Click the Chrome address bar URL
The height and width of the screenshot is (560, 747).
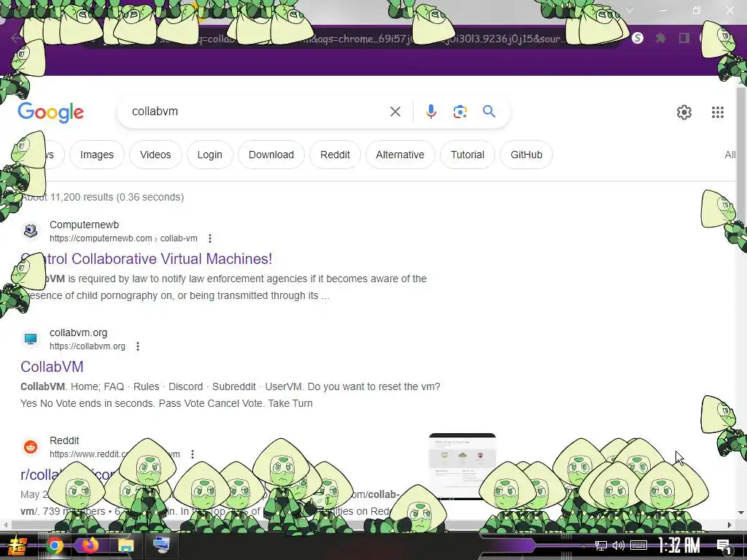coord(352,39)
